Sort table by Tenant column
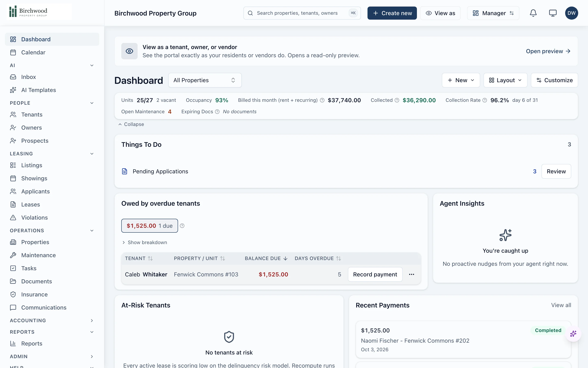Viewport: 588px width, 368px height. click(x=139, y=258)
